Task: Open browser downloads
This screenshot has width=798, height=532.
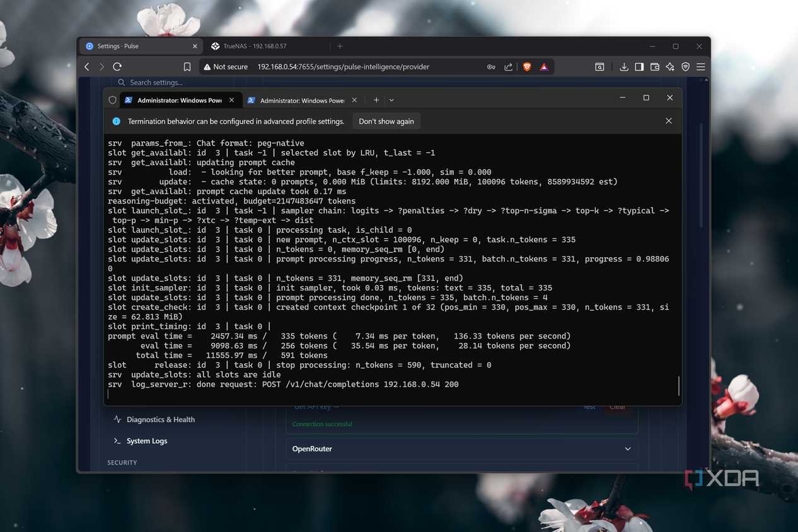Action: pyautogui.click(x=624, y=67)
